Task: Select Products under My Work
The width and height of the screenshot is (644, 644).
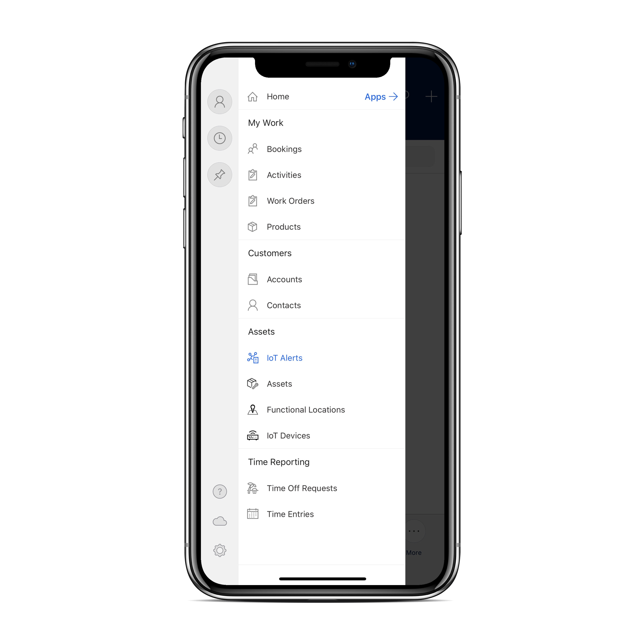Action: click(283, 226)
